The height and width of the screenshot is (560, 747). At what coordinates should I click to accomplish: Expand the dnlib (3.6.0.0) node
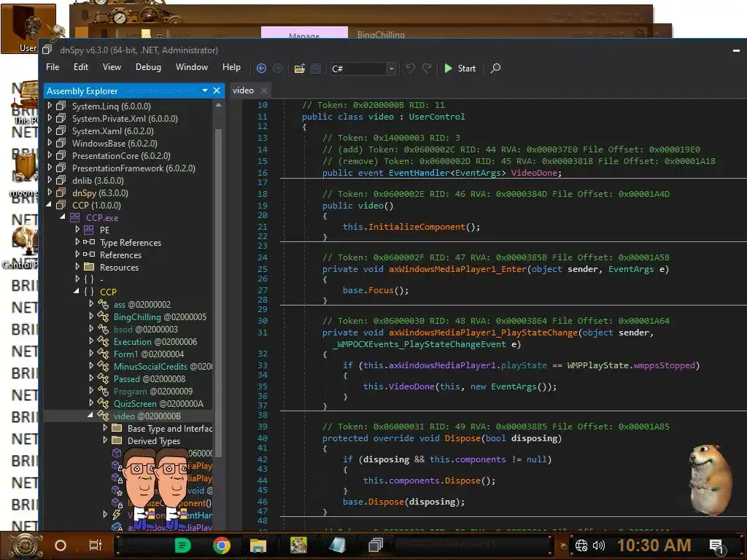pyautogui.click(x=50, y=180)
